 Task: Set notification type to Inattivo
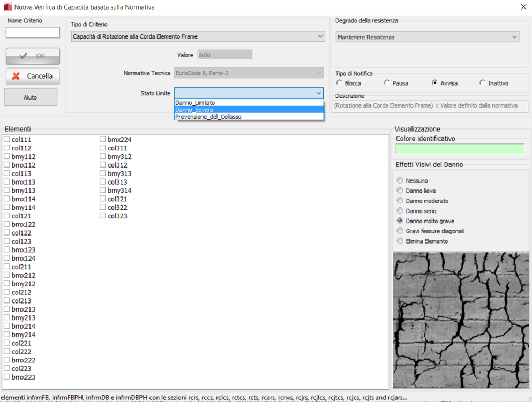point(483,83)
